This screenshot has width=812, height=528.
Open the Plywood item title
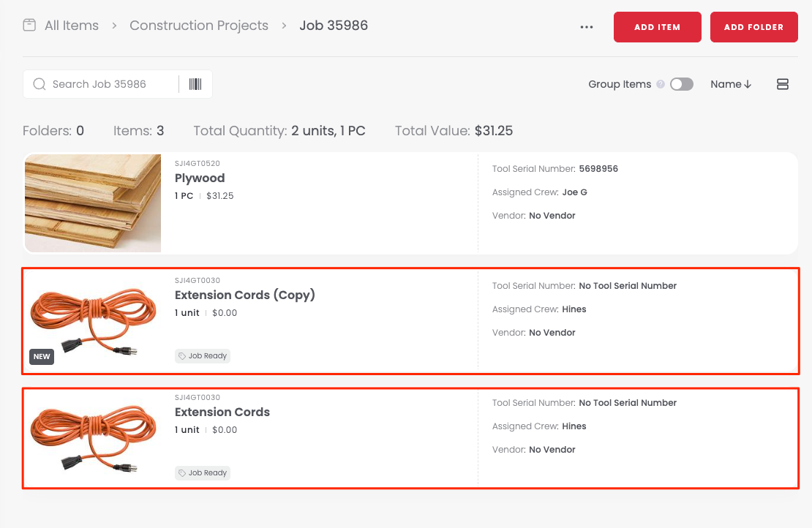click(200, 178)
